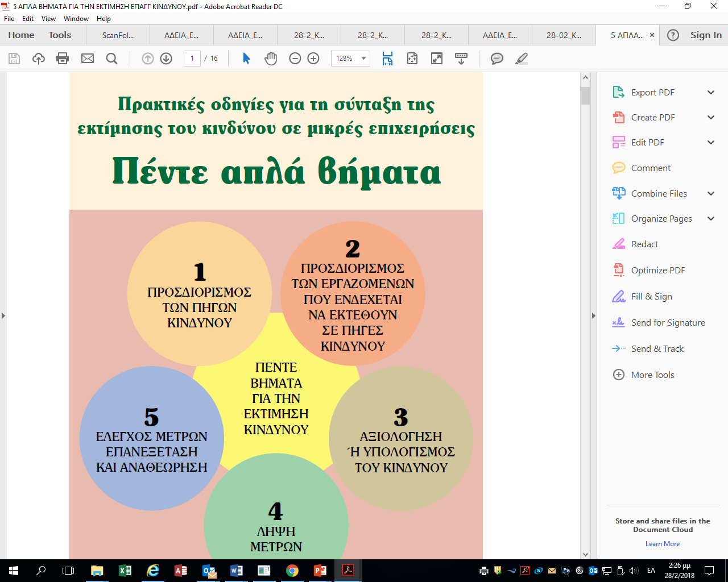Open the Edit menu
Image resolution: width=728 pixels, height=582 pixels.
click(x=28, y=19)
